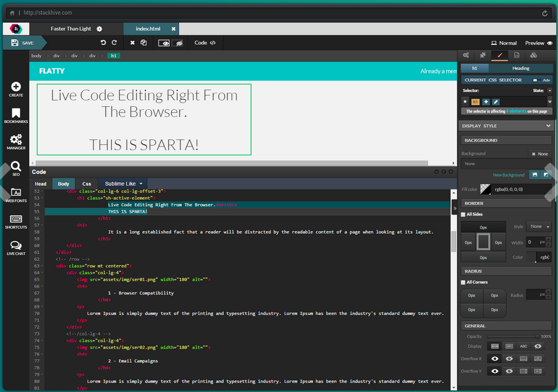Click the plus icon next to h1 selector

tap(486, 101)
